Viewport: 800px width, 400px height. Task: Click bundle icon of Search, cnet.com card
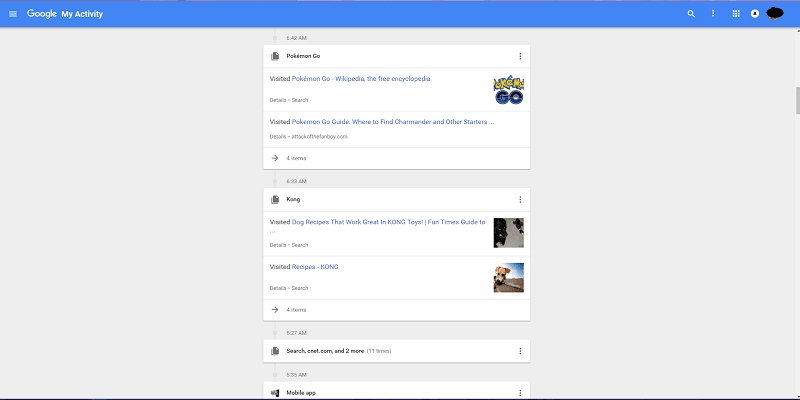275,351
